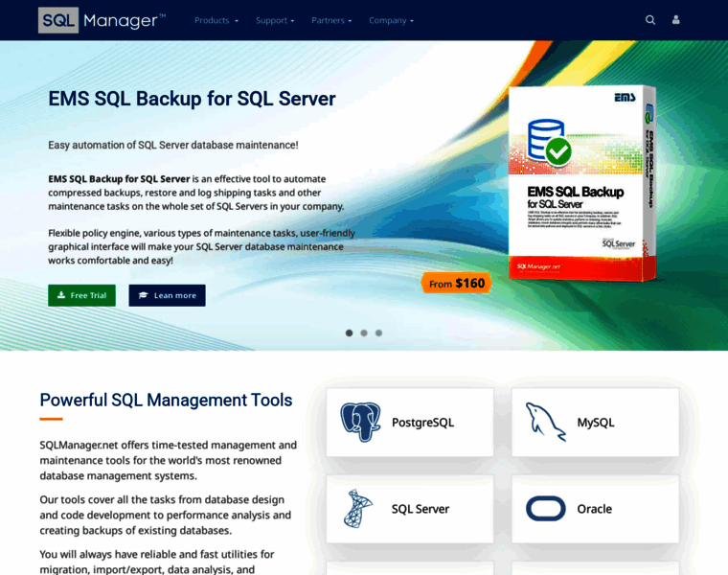The width and height of the screenshot is (728, 575).
Task: Click the Lean more button
Action: coord(167,295)
